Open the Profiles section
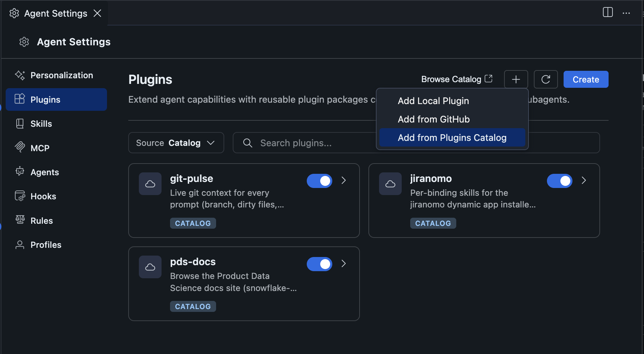 [x=56, y=245]
